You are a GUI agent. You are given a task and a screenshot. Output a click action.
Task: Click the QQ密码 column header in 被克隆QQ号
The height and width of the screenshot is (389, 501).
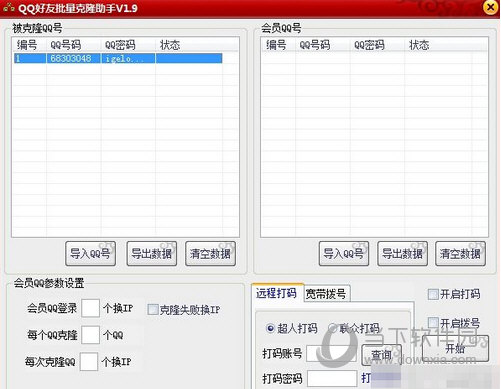coord(128,45)
